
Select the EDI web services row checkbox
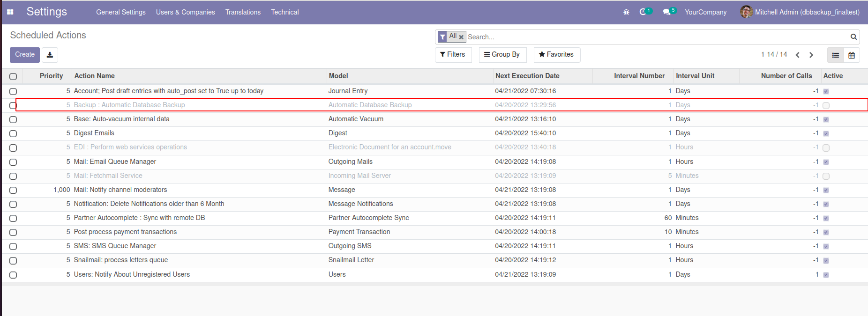(13, 147)
